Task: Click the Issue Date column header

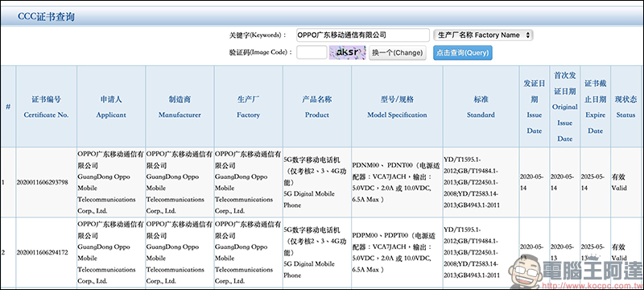Action: [x=535, y=107]
